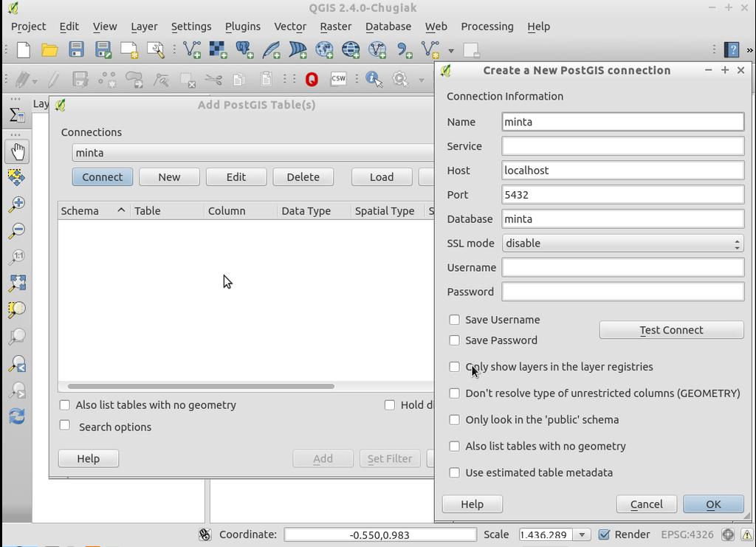The height and width of the screenshot is (547, 756).
Task: Expand the layer toolbar dropdown arrow
Action: [451, 51]
